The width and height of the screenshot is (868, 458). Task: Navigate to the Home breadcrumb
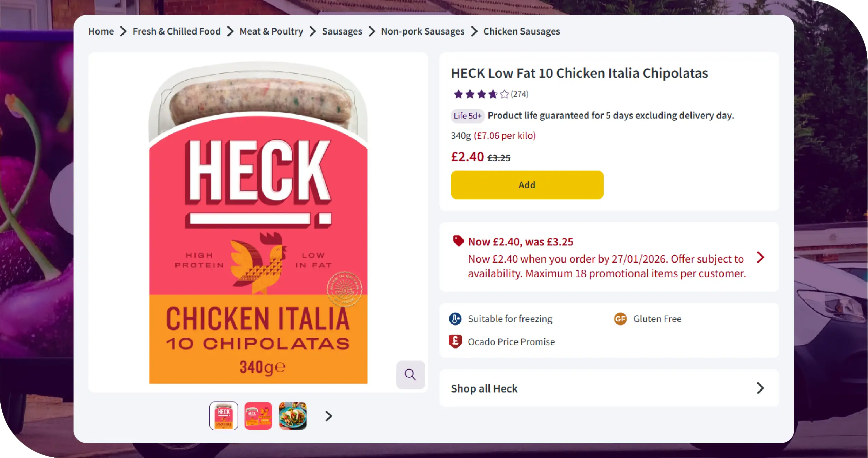point(101,31)
